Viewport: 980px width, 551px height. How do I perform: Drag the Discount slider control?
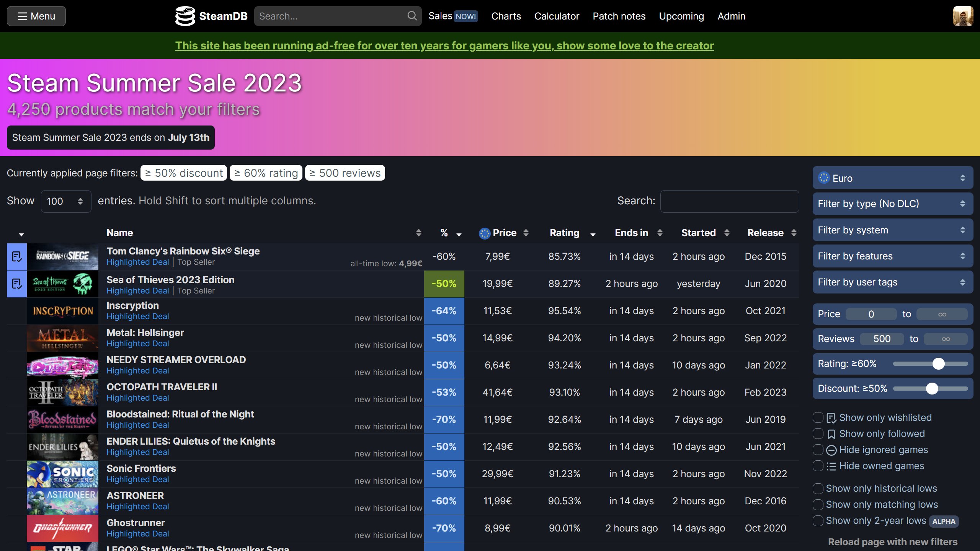(x=934, y=389)
